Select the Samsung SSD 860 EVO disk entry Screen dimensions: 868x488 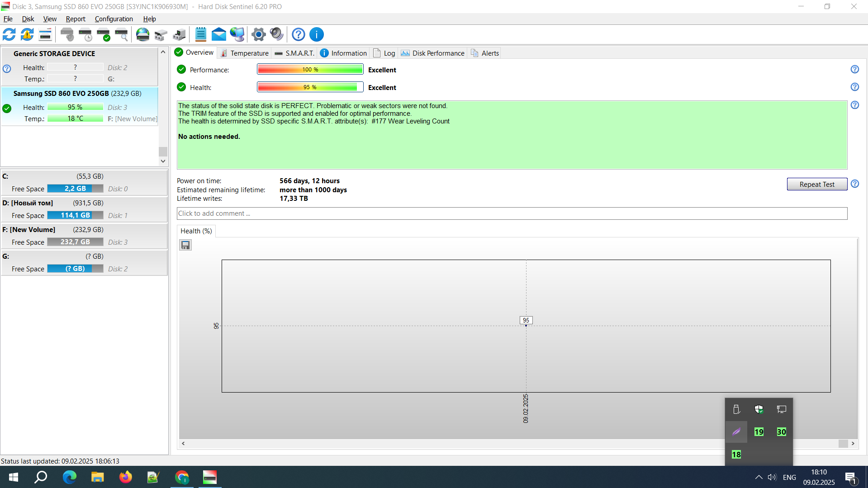tap(79, 106)
